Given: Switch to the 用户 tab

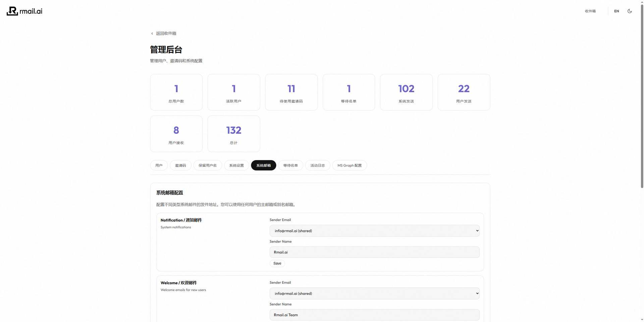Looking at the screenshot, I should (x=159, y=165).
